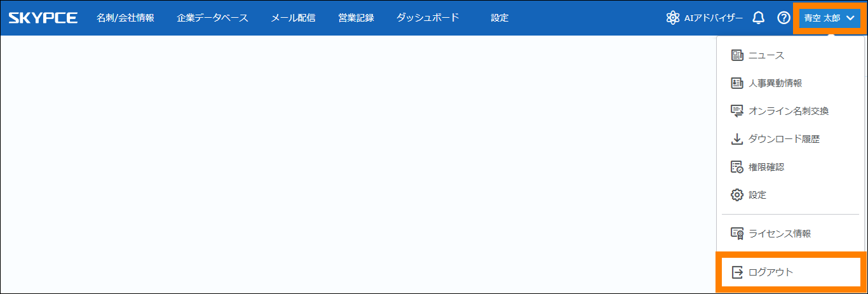
Task: Click the ライセンス情報 certificate icon
Action: pyautogui.click(x=737, y=234)
